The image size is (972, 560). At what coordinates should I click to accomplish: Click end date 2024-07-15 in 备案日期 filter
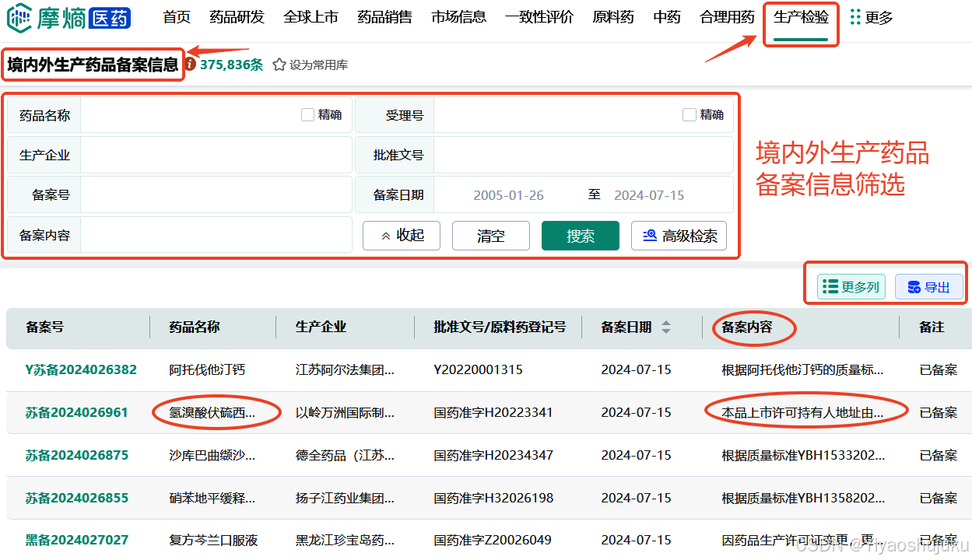[x=649, y=195]
